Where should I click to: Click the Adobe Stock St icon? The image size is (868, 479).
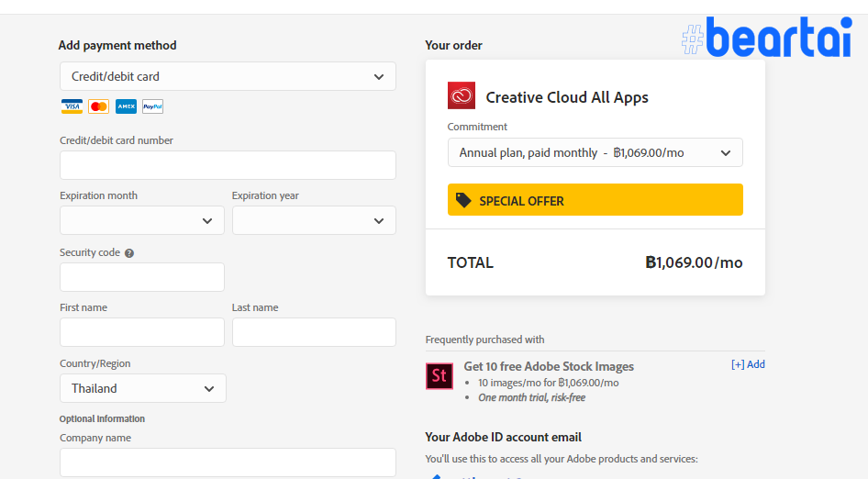click(439, 376)
